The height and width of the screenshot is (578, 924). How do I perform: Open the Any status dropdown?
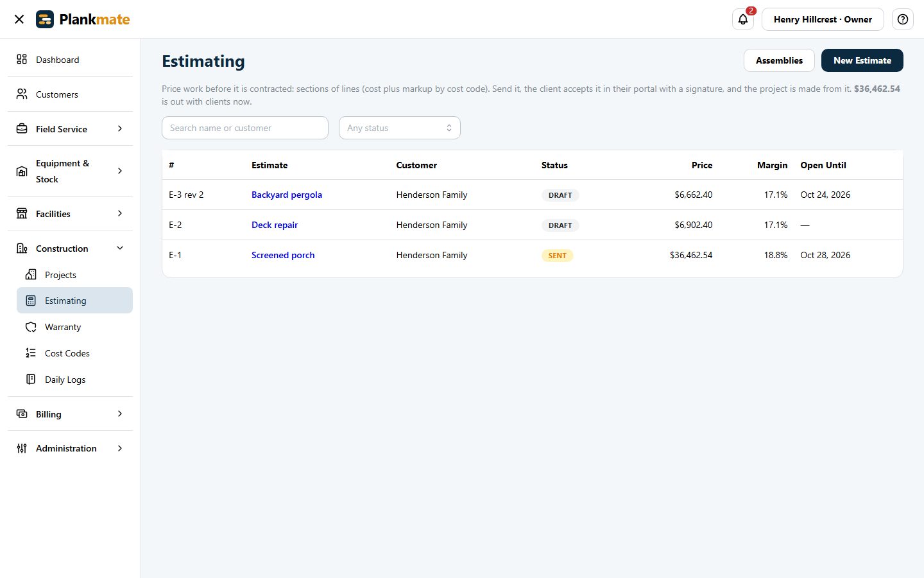[x=400, y=128]
